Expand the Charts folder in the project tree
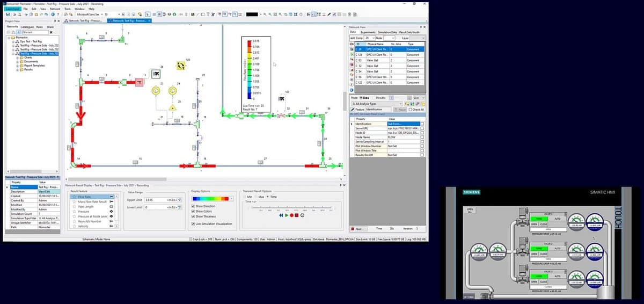Viewport: 644px width, 304px height. click(x=17, y=57)
